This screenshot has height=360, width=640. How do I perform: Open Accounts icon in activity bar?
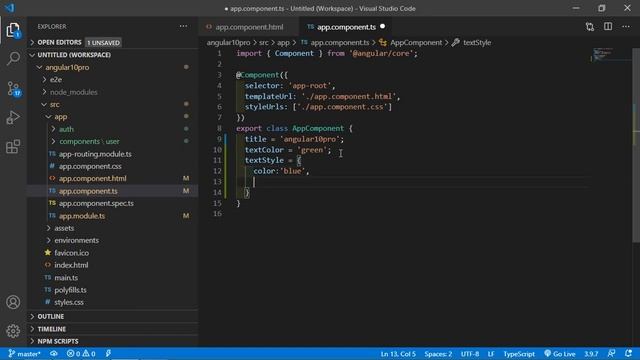pyautogui.click(x=13, y=302)
